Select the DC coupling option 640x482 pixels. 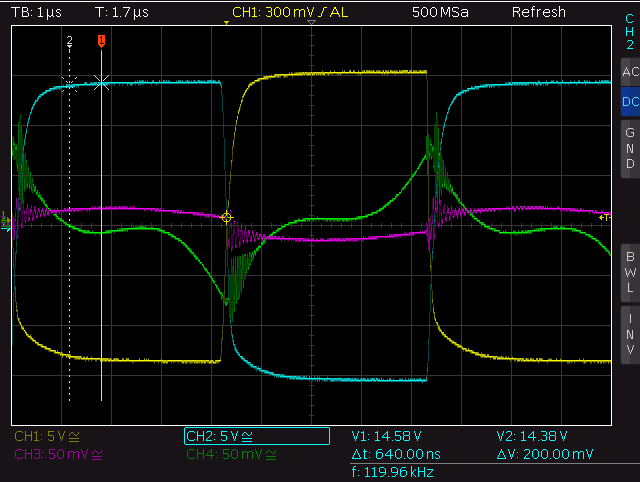pyautogui.click(x=630, y=101)
